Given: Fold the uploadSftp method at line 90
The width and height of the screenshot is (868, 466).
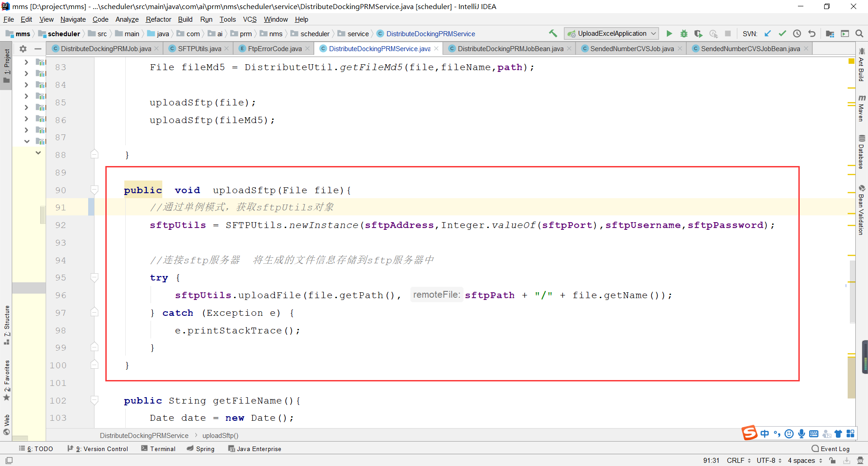Looking at the screenshot, I should click(x=94, y=190).
